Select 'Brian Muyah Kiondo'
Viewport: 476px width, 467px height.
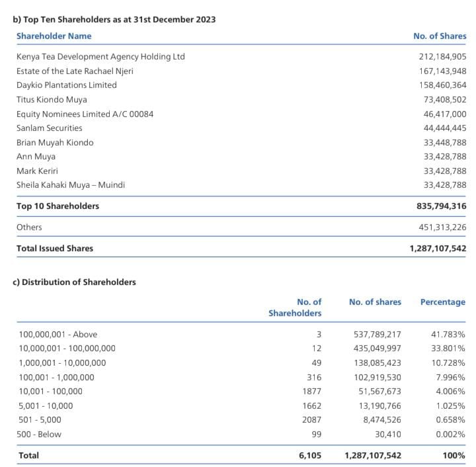coord(55,143)
